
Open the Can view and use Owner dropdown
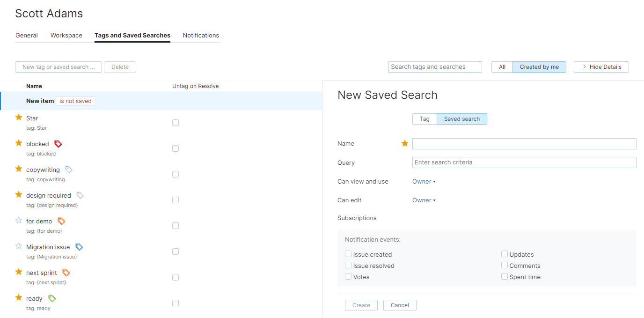[x=424, y=182]
